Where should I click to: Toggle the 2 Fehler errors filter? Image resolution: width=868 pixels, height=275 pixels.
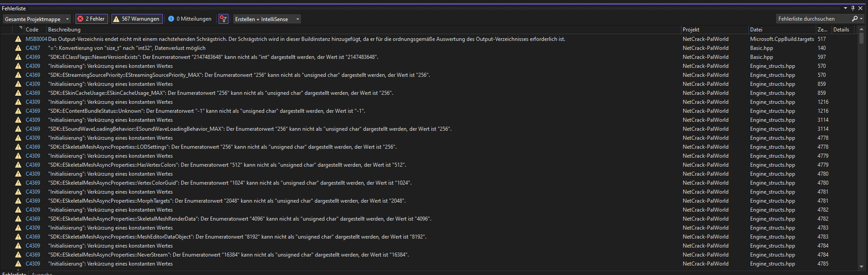91,19
